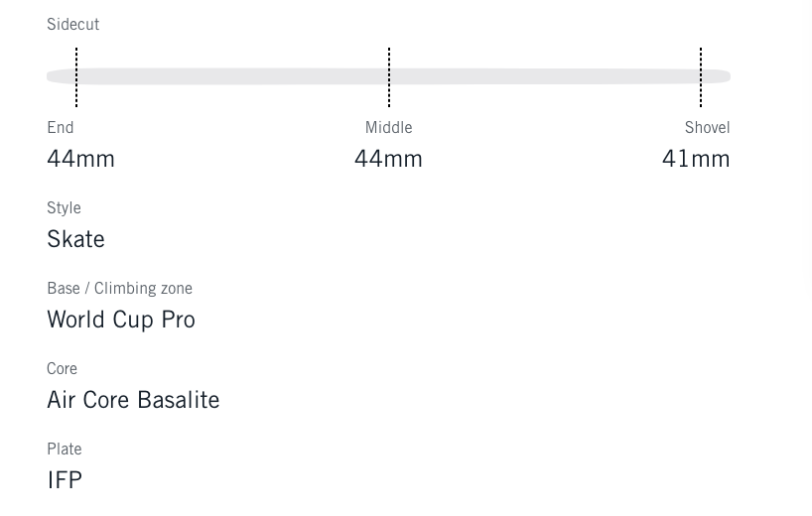Click the Style spec label
The width and height of the screenshot is (812, 516).
[x=64, y=207]
